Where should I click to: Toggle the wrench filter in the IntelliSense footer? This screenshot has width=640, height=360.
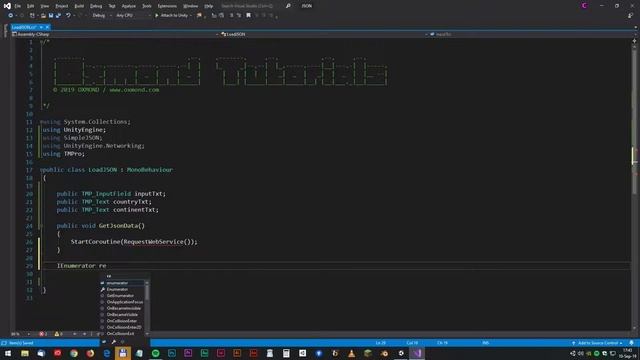113,342
